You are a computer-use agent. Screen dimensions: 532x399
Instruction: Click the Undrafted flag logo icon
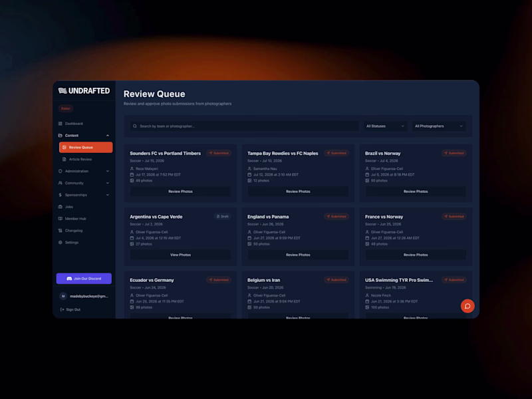63,90
